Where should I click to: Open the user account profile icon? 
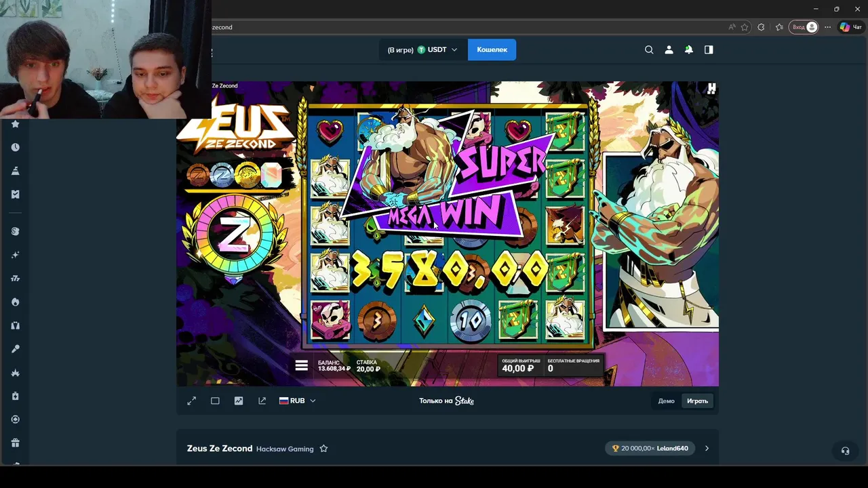coord(669,49)
